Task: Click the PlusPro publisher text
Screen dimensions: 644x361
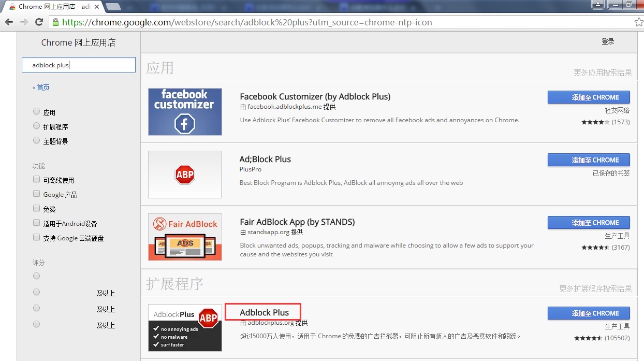Action: [251, 169]
